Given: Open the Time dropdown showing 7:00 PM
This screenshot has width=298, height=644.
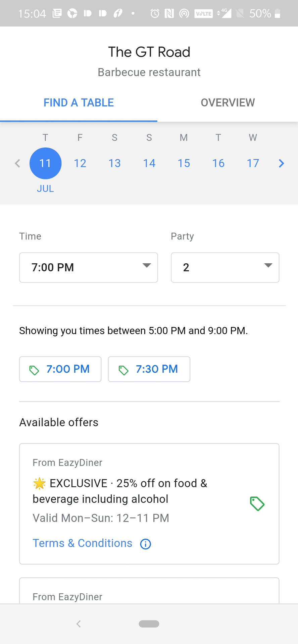Looking at the screenshot, I should [x=89, y=267].
